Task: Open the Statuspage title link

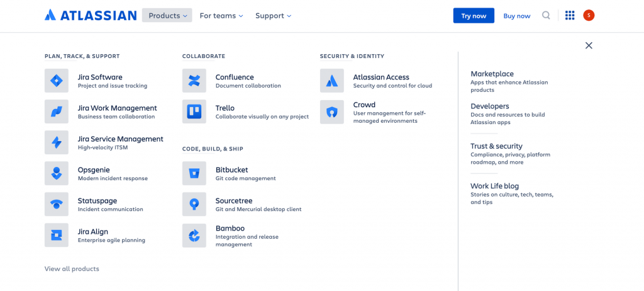Action: (x=97, y=200)
